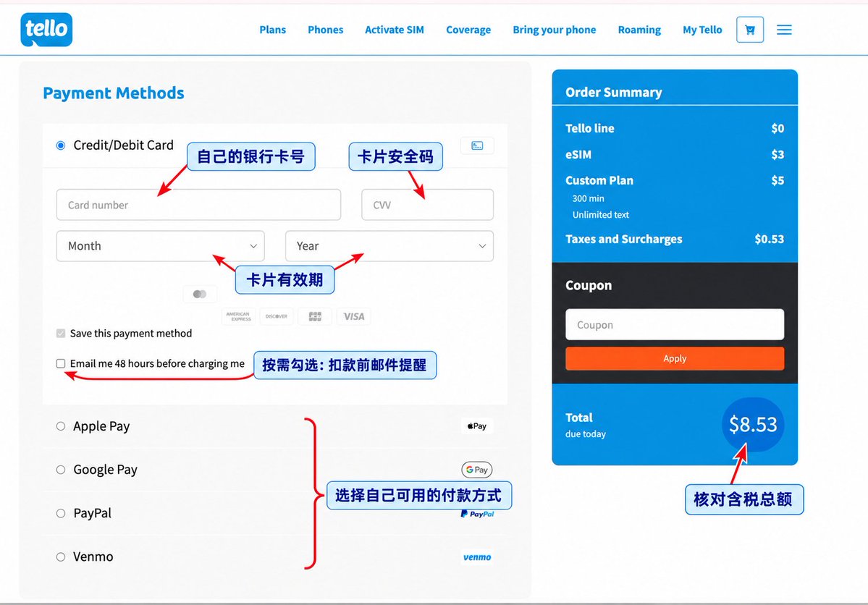This screenshot has height=605, width=868.
Task: Open Plans in the navigation
Action: (x=272, y=30)
